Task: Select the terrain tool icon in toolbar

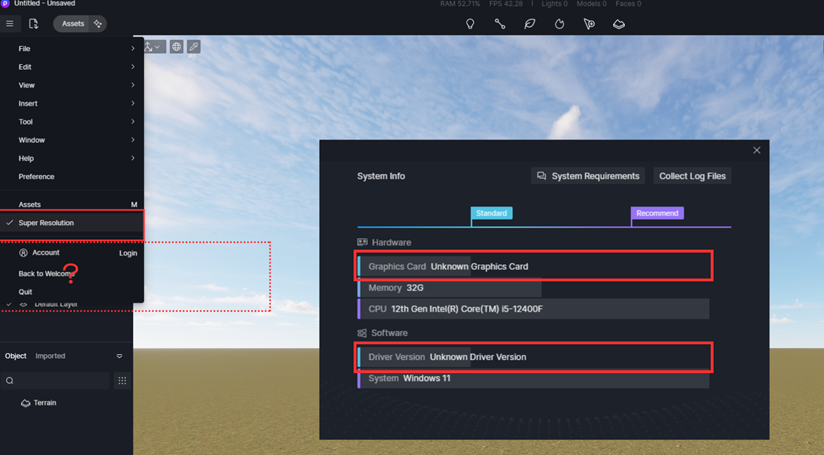Action: tap(619, 24)
